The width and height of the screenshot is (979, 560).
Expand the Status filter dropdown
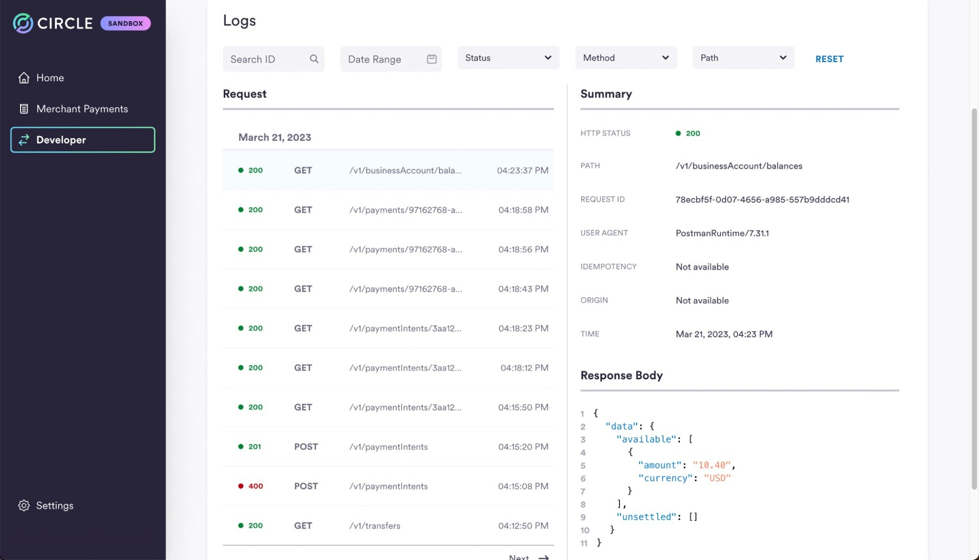(508, 58)
